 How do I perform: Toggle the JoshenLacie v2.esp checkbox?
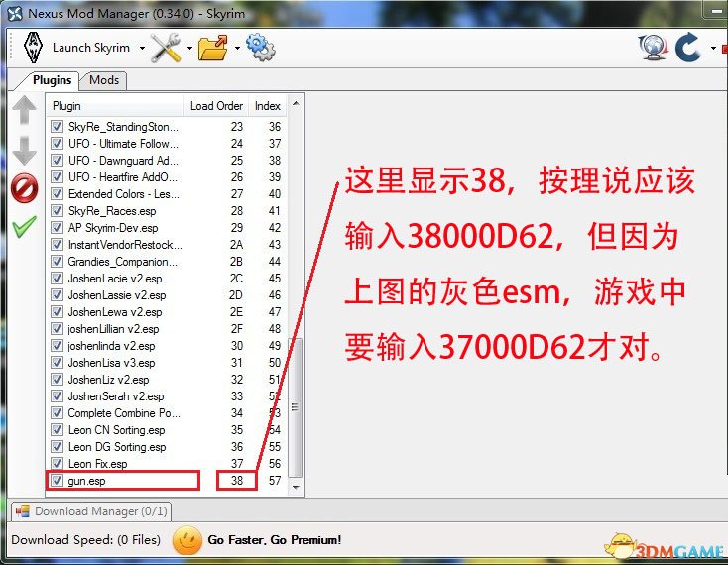point(58,279)
